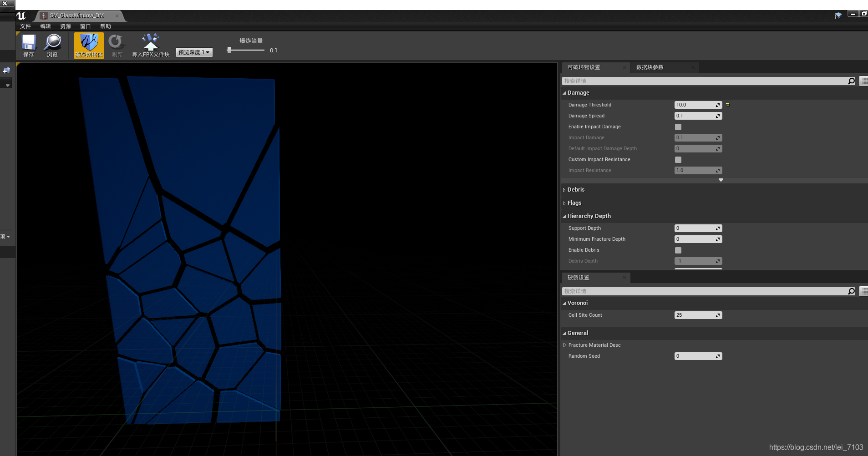
Task: Show advanced Damage properties arrow
Action: coord(721,180)
